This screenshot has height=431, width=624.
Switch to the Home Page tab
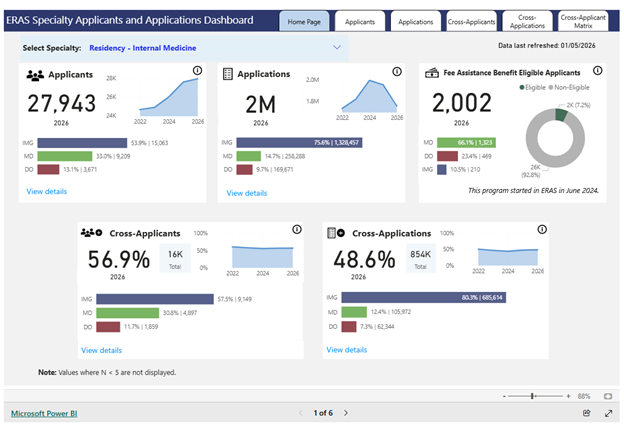click(304, 21)
